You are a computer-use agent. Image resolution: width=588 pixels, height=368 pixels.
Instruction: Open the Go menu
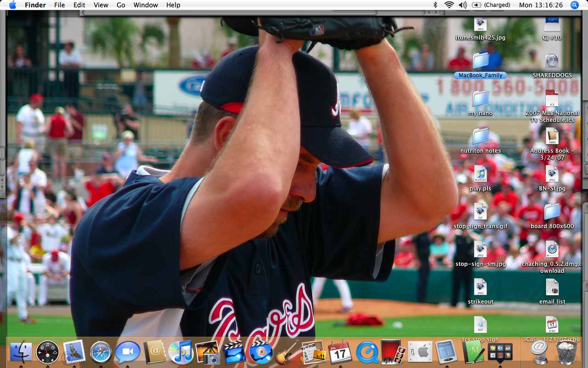[121, 5]
